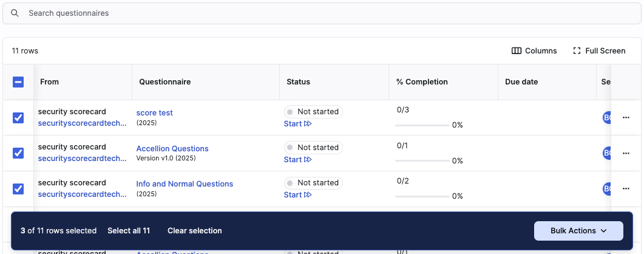
Task: Uncheck the Accellion Questions row checkbox
Action: coord(18,153)
